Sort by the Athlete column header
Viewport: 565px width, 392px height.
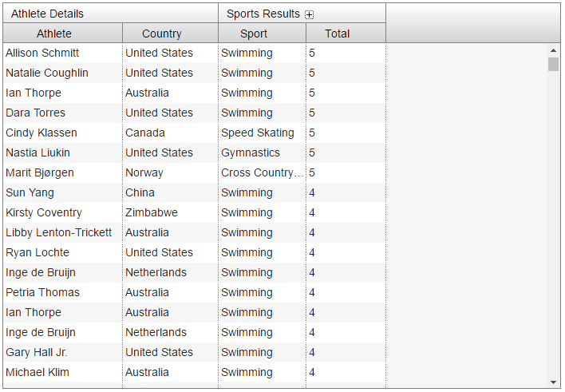tap(63, 34)
